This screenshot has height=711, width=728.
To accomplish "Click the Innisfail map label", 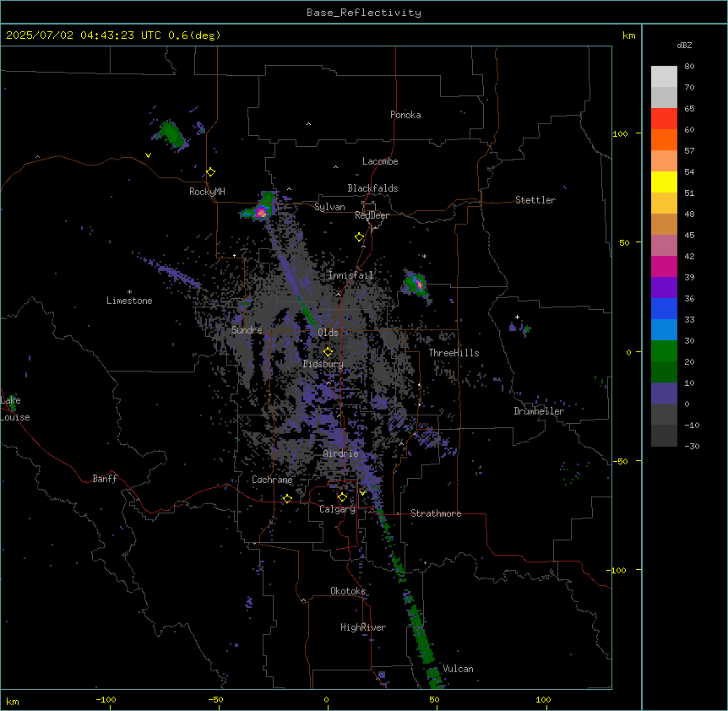I will pos(350,275).
